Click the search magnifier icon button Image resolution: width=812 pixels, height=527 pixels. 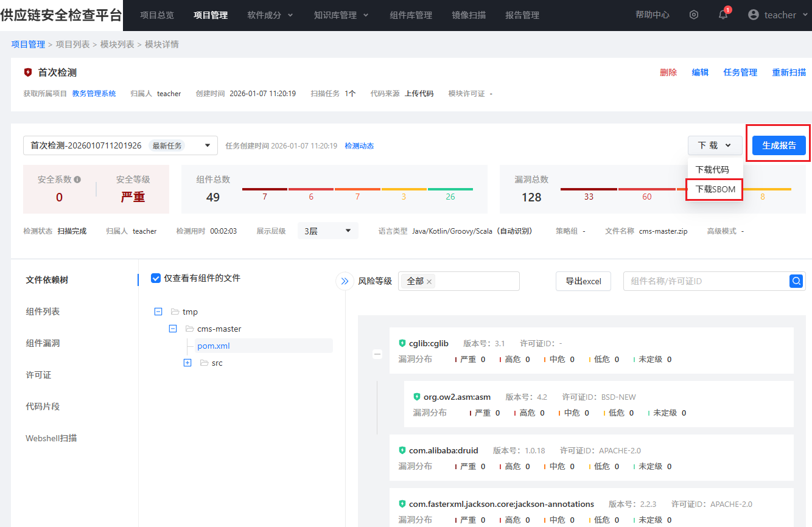tap(796, 281)
